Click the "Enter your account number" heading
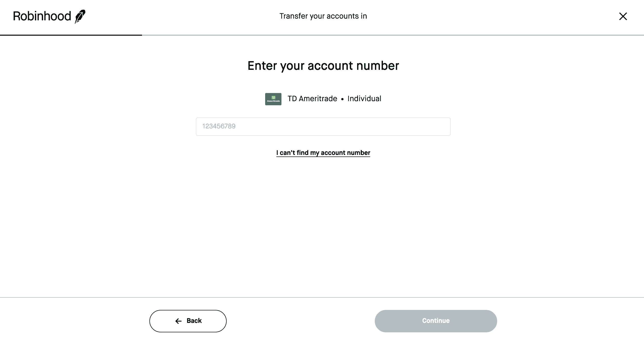 (x=323, y=66)
